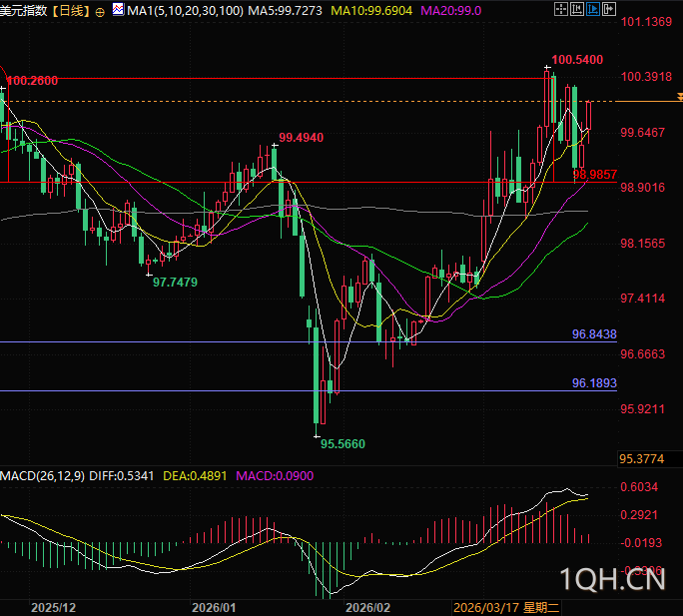
Task: Open MA1(5,10,20,30,100) indicator parameters
Action: pyautogui.click(x=185, y=11)
